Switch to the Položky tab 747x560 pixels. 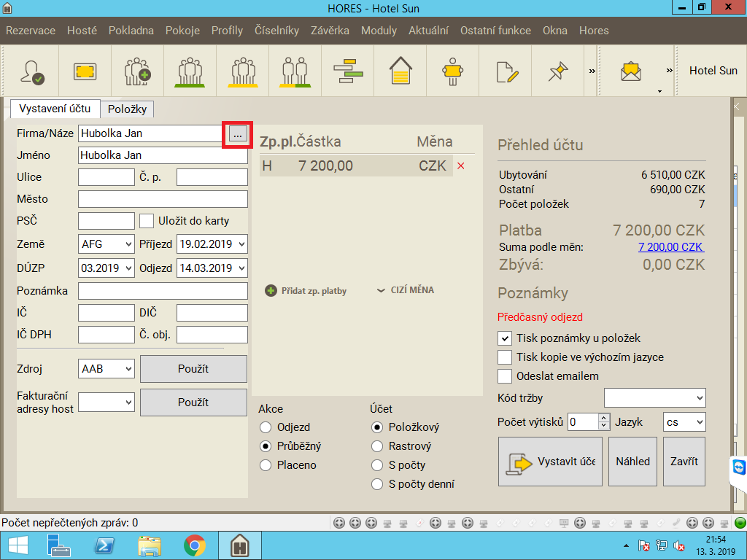[127, 109]
